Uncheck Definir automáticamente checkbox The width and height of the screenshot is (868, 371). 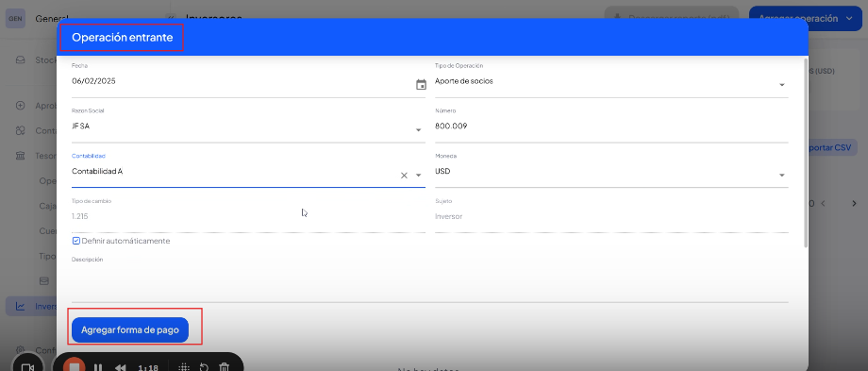(76, 241)
